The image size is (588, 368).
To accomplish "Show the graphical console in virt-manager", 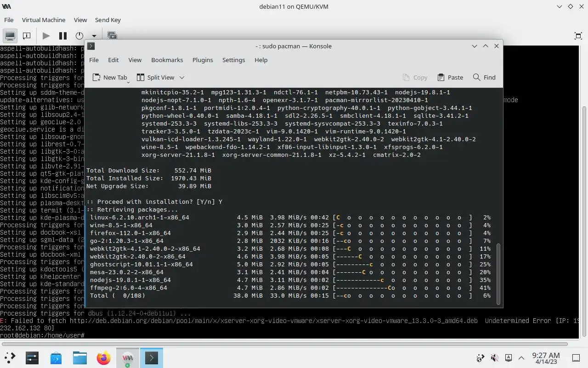I will [10, 35].
